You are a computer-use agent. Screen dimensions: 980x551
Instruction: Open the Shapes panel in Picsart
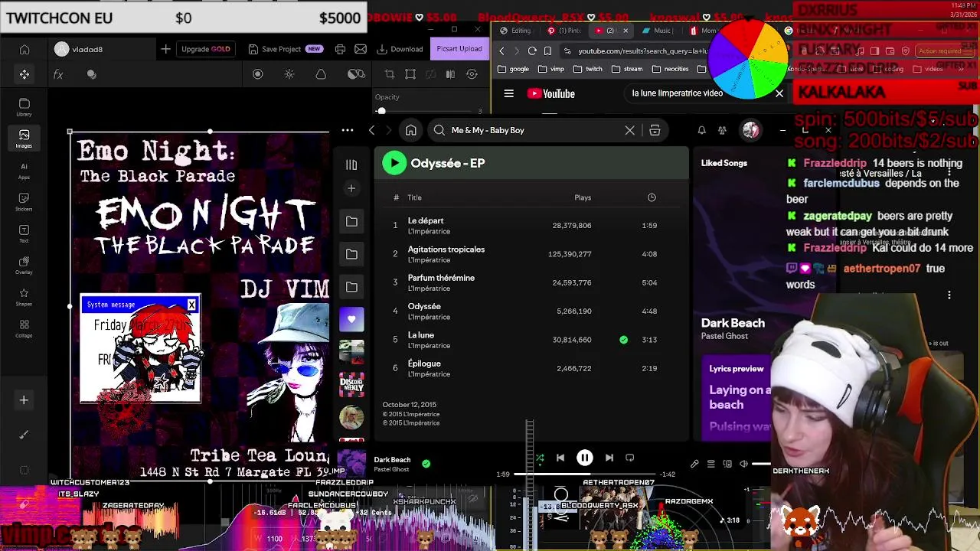24,297
